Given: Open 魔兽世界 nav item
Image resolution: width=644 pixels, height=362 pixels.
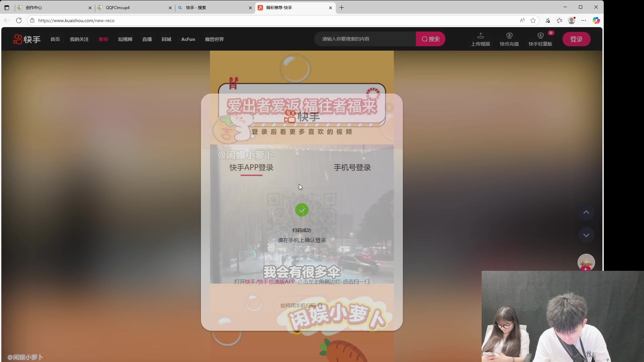Looking at the screenshot, I should (x=214, y=39).
